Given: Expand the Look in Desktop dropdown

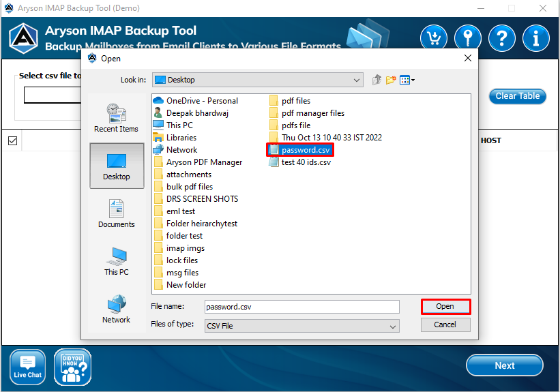Looking at the screenshot, I should coord(356,80).
